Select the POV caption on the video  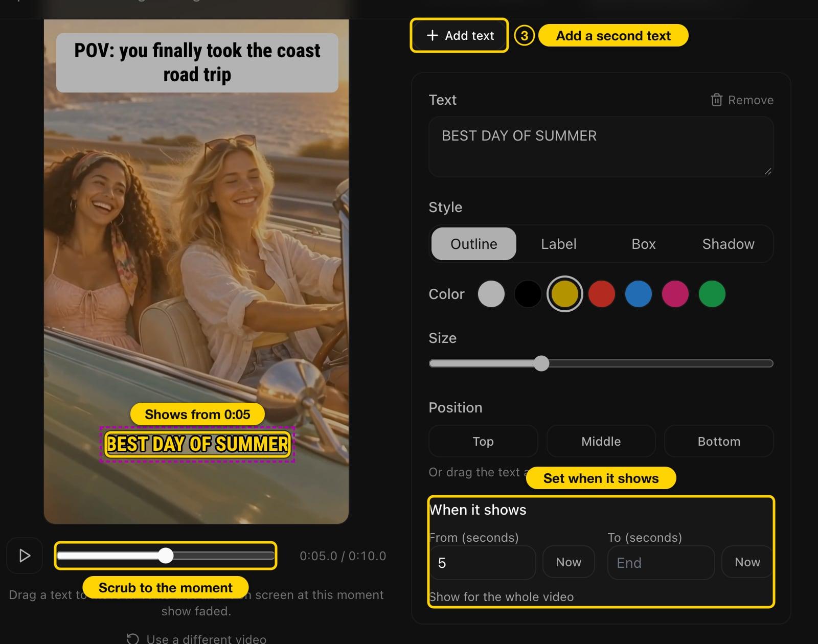point(197,62)
